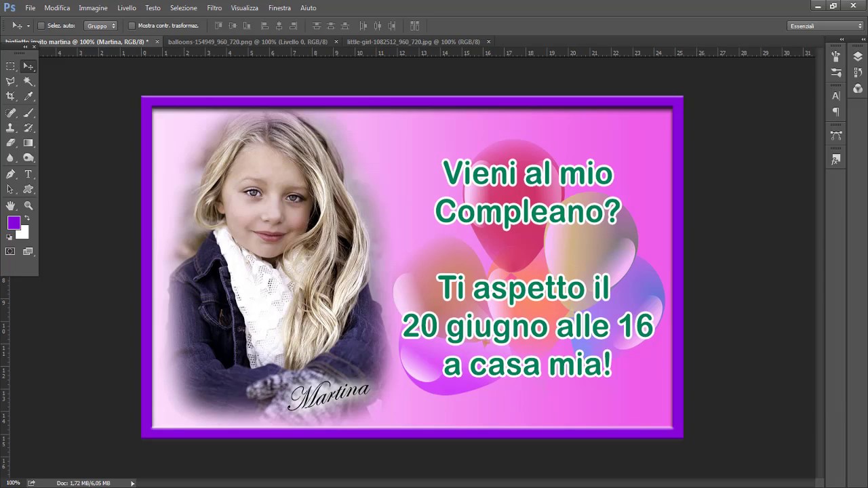Open the Channels panel icon

coord(858,88)
